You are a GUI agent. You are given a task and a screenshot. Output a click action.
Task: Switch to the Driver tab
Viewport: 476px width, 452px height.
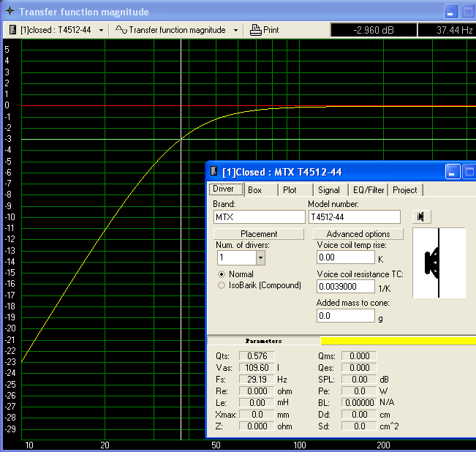click(x=226, y=189)
